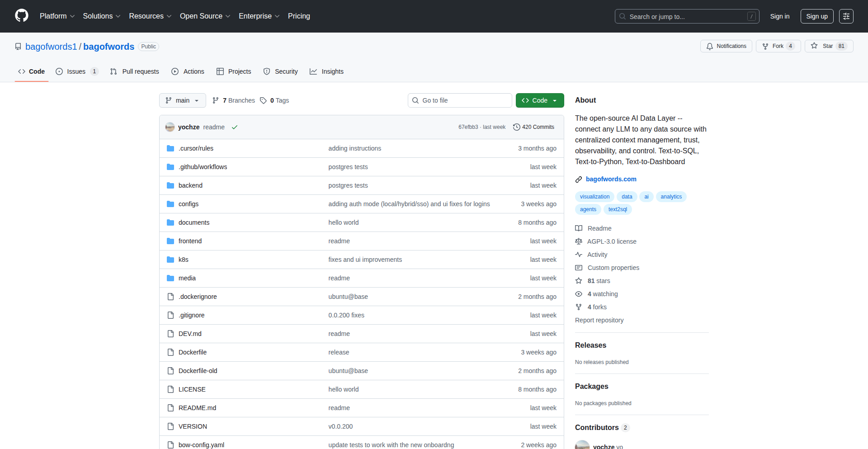The height and width of the screenshot is (449, 868).
Task: Click the Go to file search box
Action: 460,100
